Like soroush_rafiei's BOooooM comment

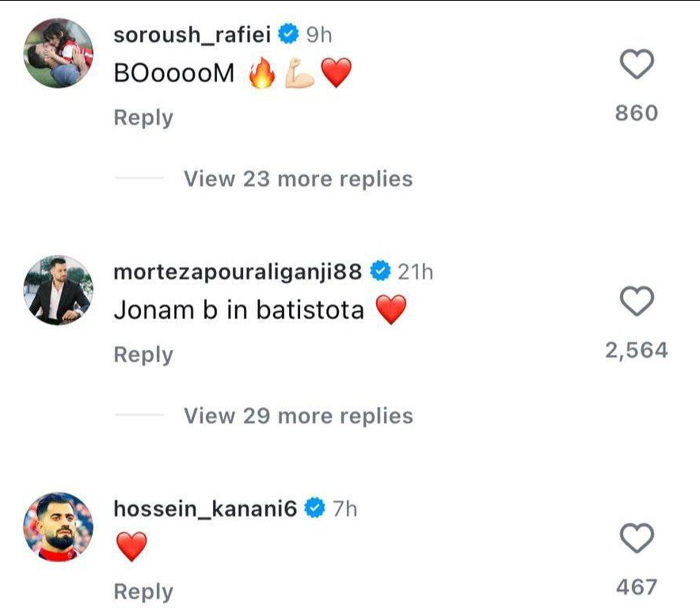(x=637, y=65)
